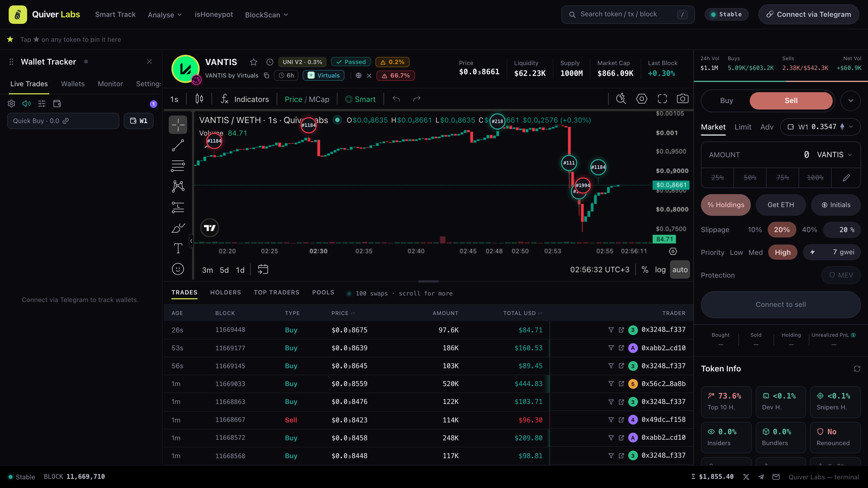Select the forecasting position tool
The height and width of the screenshot is (488, 868).
coord(178,207)
